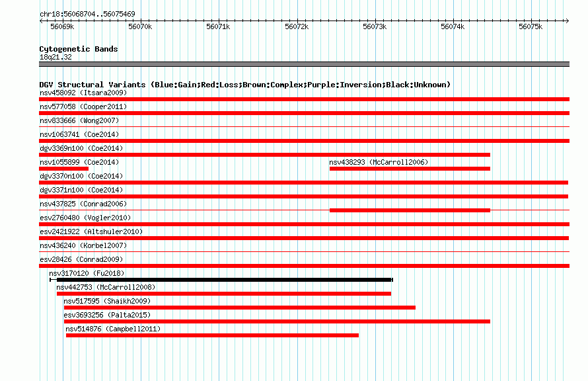
Task: Open variant nsv442753 (McCarroll2008) label
Action: [106, 287]
